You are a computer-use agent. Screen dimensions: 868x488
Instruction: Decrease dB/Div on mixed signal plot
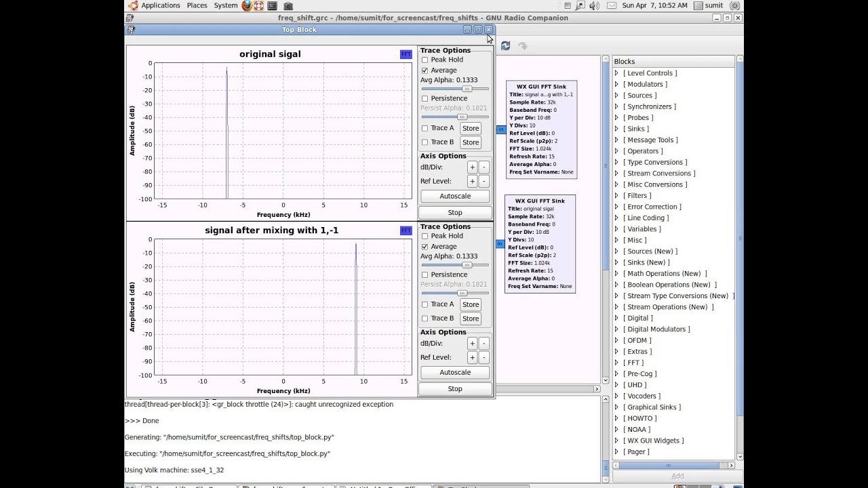coord(484,343)
